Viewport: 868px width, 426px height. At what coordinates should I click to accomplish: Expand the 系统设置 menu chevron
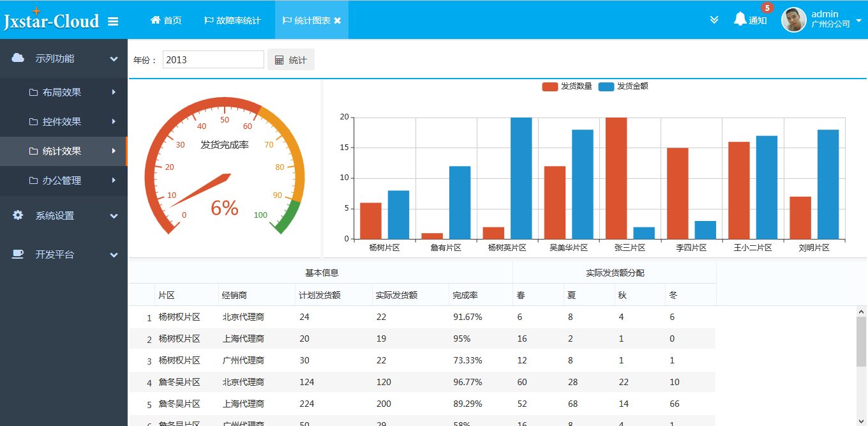[x=114, y=216]
